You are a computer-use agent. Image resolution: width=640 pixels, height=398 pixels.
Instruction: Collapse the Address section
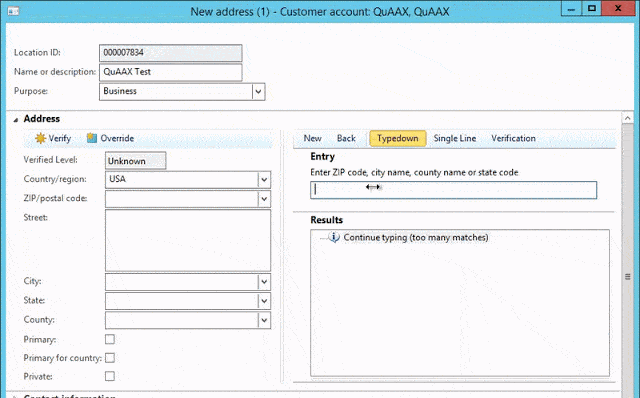[16, 120]
